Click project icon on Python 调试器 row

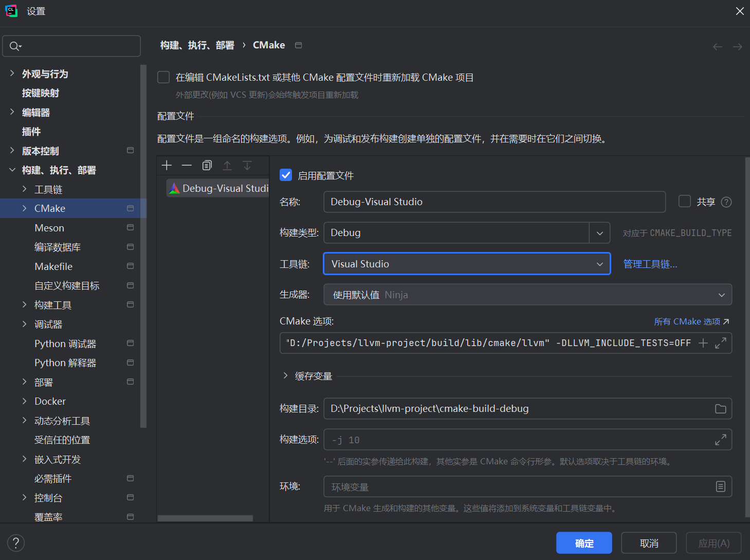(130, 343)
